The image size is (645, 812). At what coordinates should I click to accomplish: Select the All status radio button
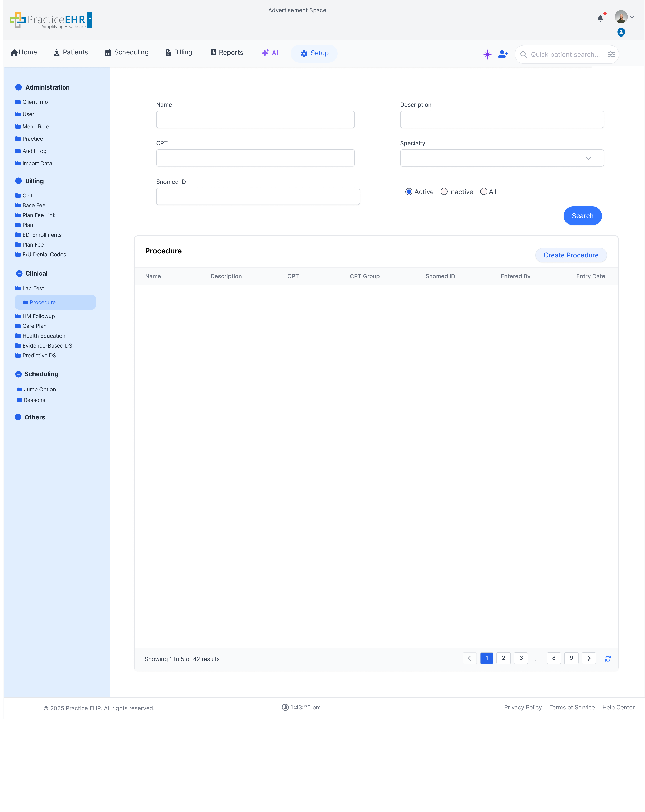[x=484, y=192]
